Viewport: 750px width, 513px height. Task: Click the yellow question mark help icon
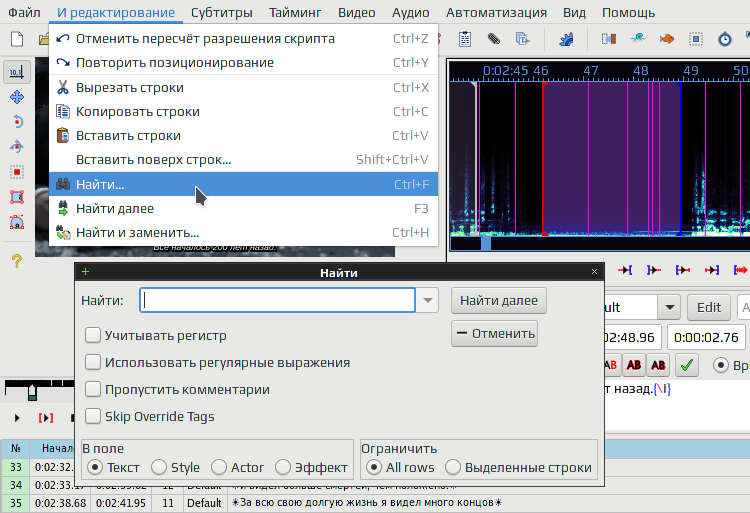[17, 261]
